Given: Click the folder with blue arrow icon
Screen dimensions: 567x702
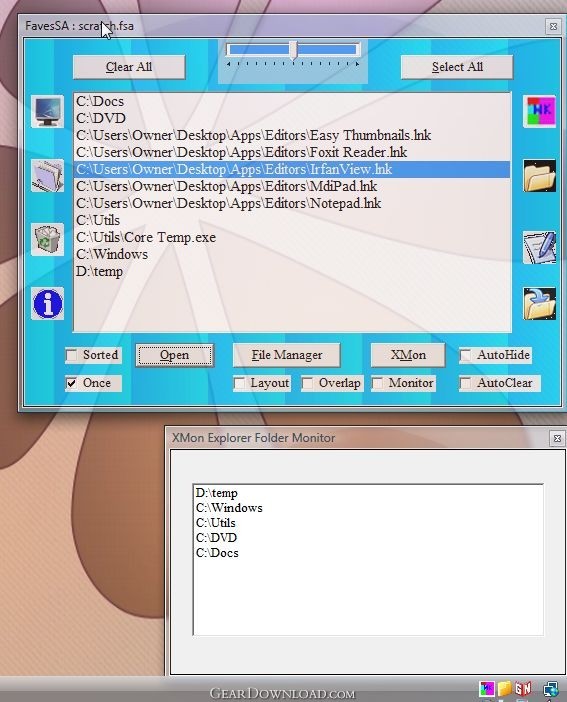Looking at the screenshot, I should pyautogui.click(x=539, y=304).
